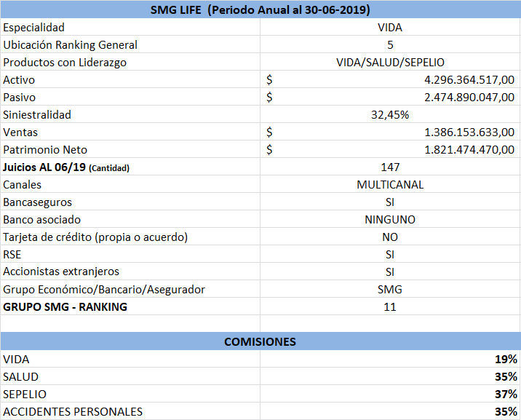The height and width of the screenshot is (420, 521).
Task: Select the SMG LIFE title header cell
Action: pos(260,9)
